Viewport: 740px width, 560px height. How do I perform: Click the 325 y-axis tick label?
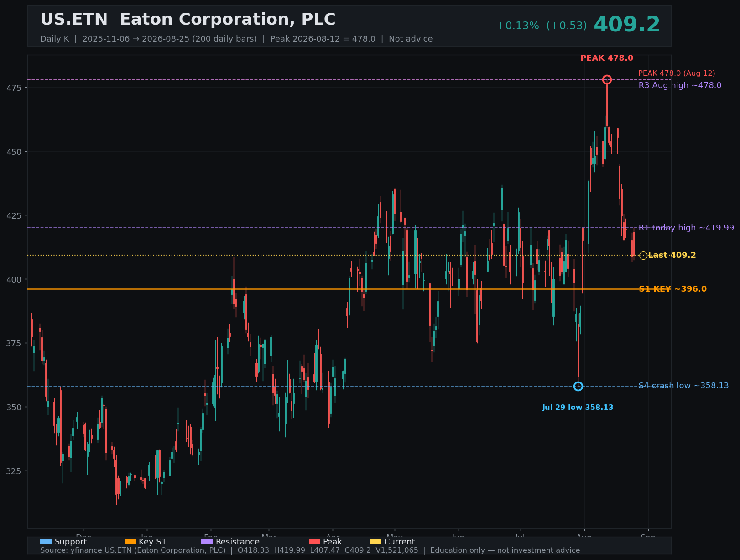coord(15,471)
